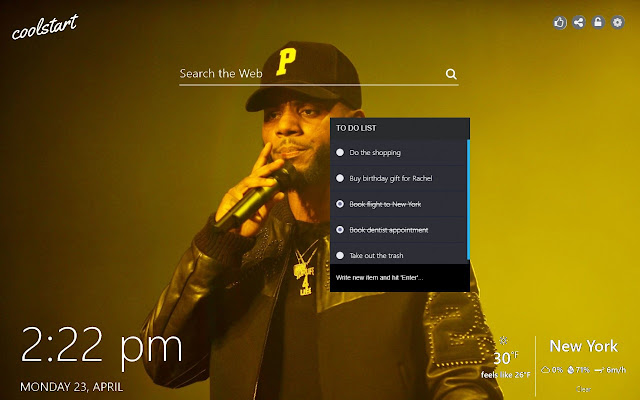Select 'Buy birthday gift for Rachel' text

point(391,178)
